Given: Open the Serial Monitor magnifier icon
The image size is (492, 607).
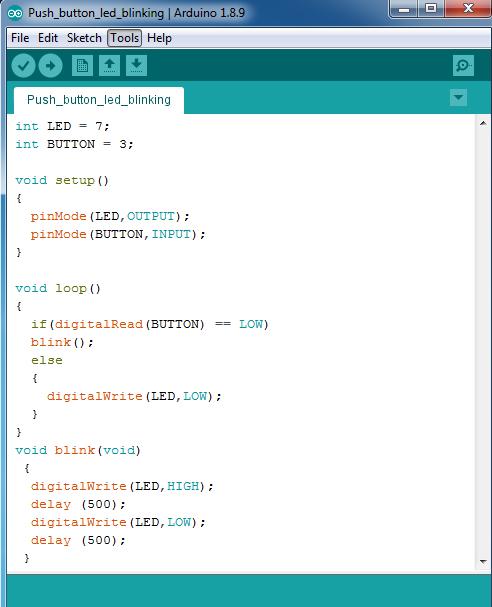Looking at the screenshot, I should 463,65.
